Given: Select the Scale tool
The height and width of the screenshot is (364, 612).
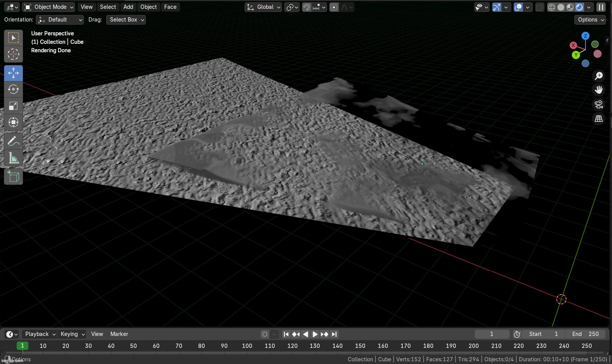Looking at the screenshot, I should tap(13, 106).
